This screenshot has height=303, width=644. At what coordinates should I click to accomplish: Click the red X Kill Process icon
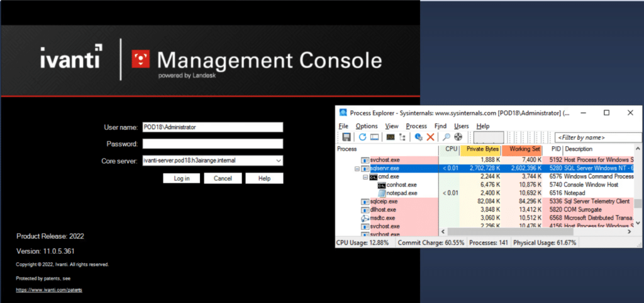pyautogui.click(x=431, y=137)
